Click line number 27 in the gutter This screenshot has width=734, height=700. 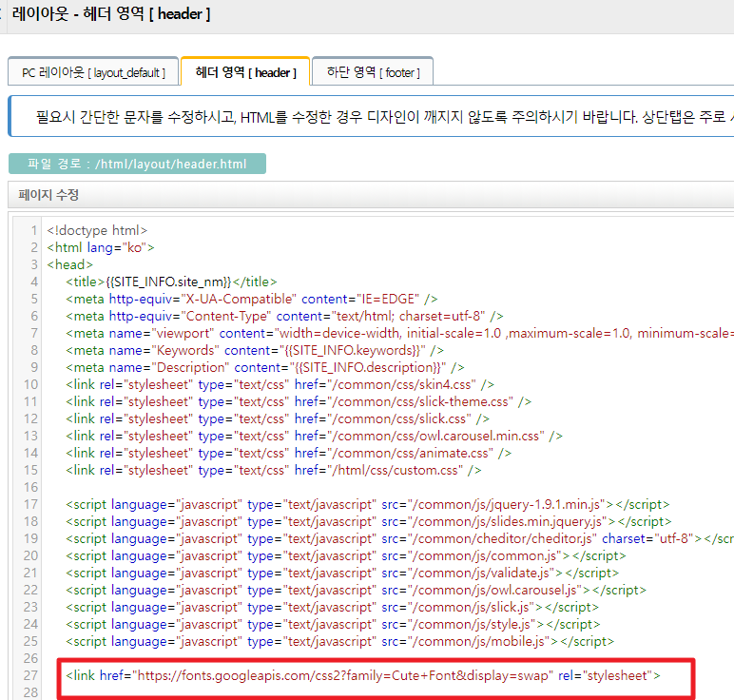pyautogui.click(x=31, y=675)
